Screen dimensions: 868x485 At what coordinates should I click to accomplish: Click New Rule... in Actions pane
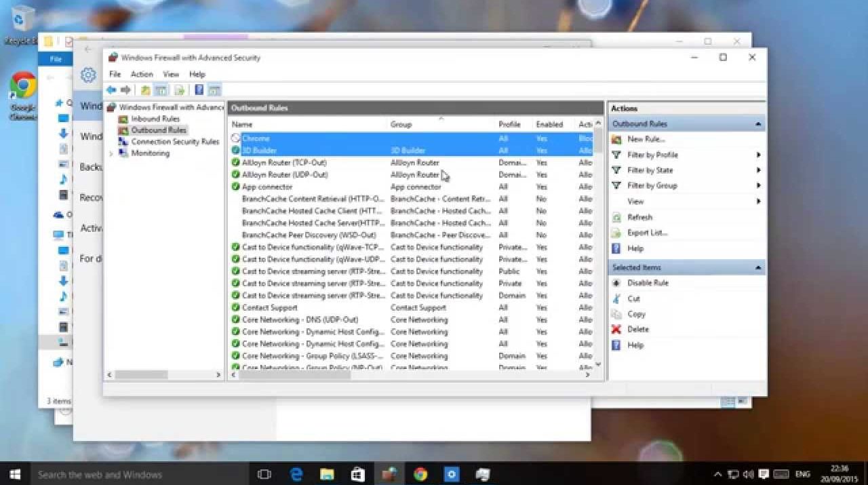point(646,139)
